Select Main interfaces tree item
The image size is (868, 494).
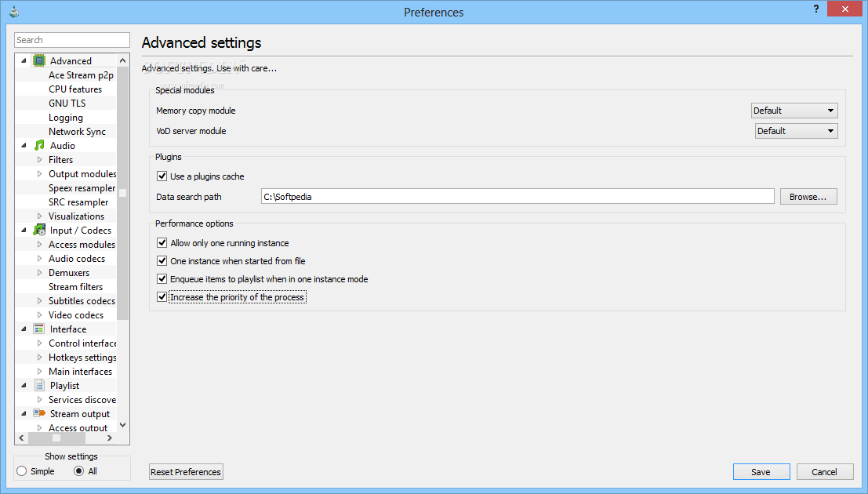pos(80,372)
